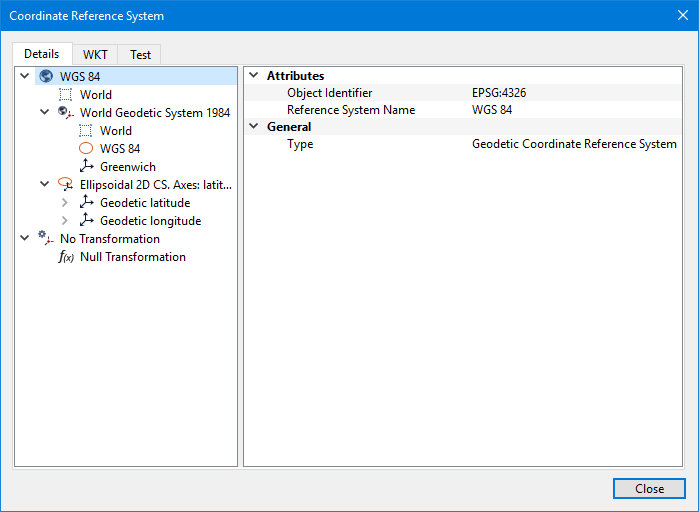
Task: Select the World extent under the datum
Action: click(x=115, y=131)
